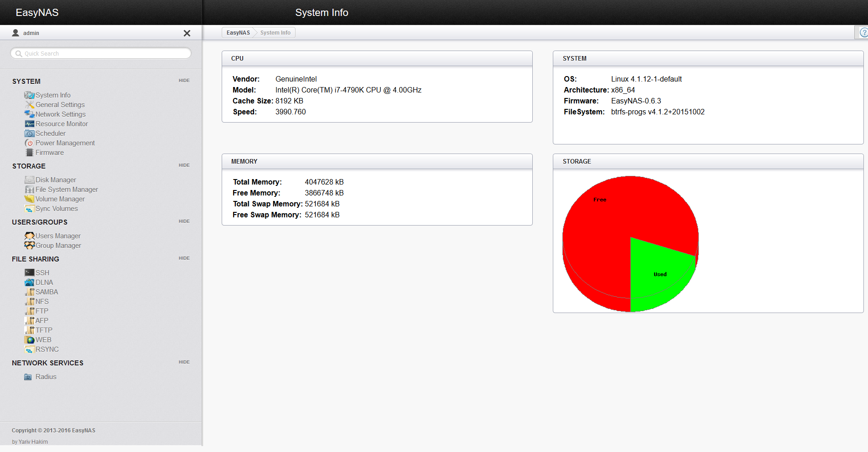Hide the NETWORK SERVICES sidebar section

point(184,362)
